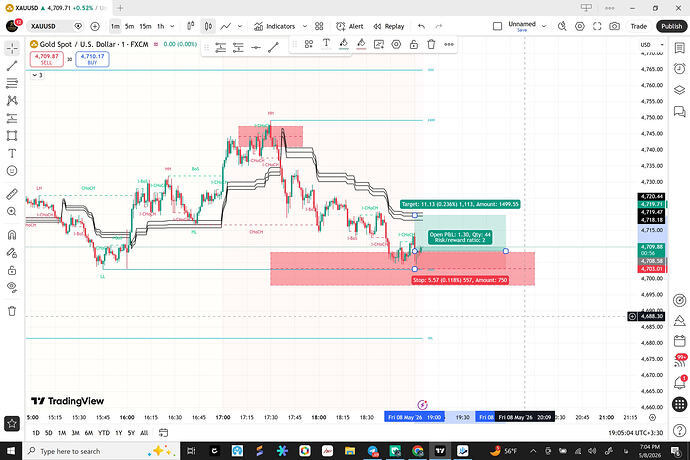Expand the chart type dropdown arrow
This screenshot has width=690, height=460.
point(240,26)
